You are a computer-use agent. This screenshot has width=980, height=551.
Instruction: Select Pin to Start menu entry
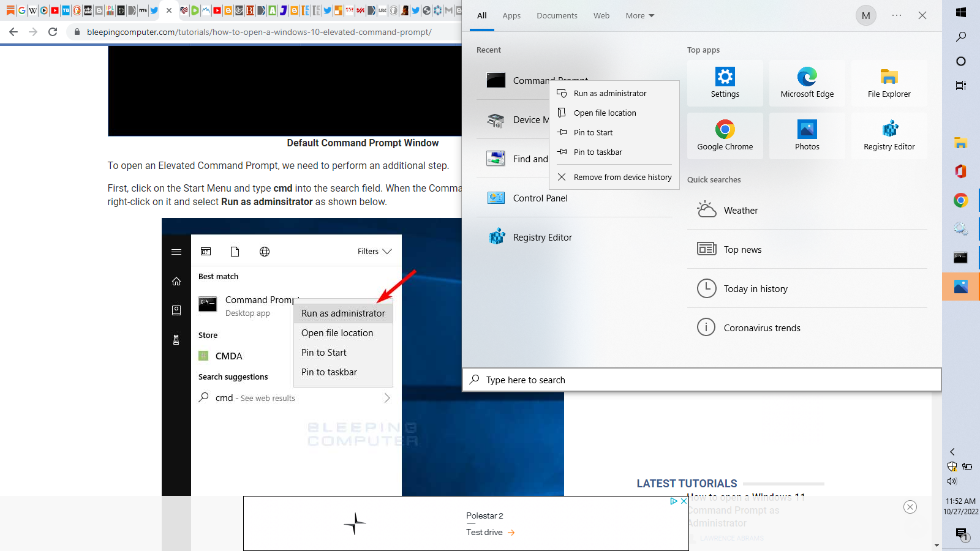(x=614, y=132)
